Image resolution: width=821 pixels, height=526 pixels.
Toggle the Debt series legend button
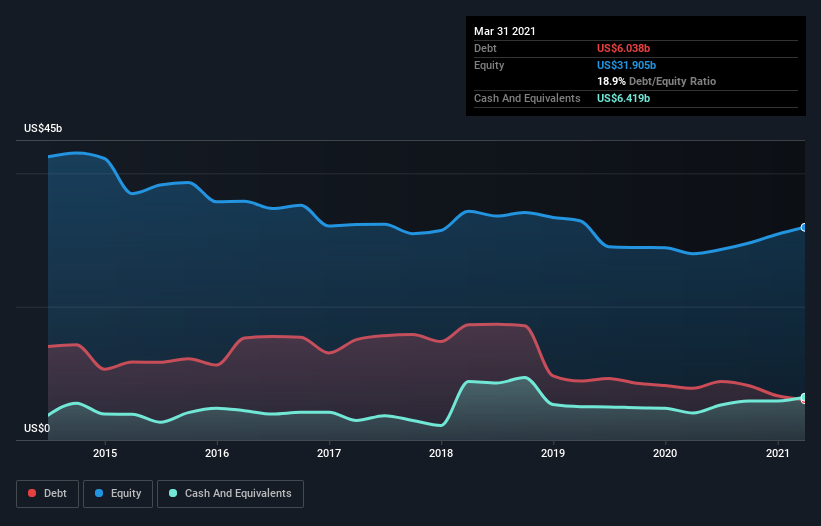tap(48, 494)
